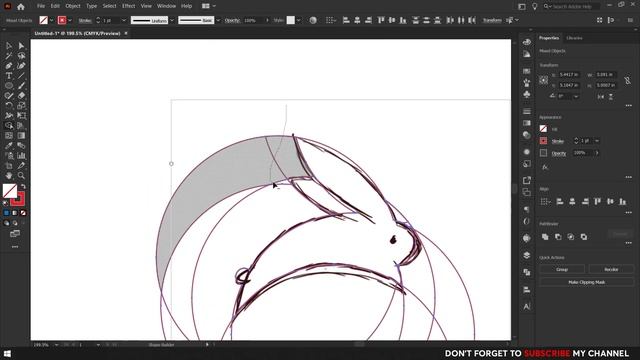Click the Home icon in app bar
The width and height of the screenshot is (640, 360).
pyautogui.click(x=21, y=7)
